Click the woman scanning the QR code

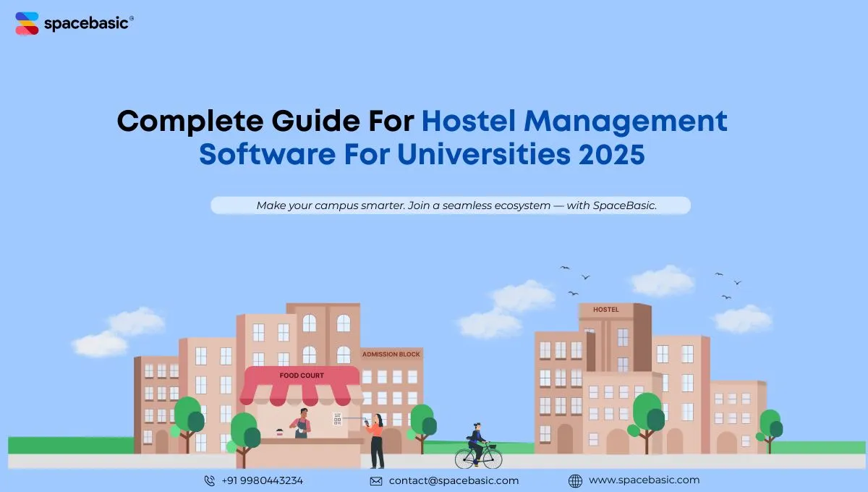click(375, 441)
